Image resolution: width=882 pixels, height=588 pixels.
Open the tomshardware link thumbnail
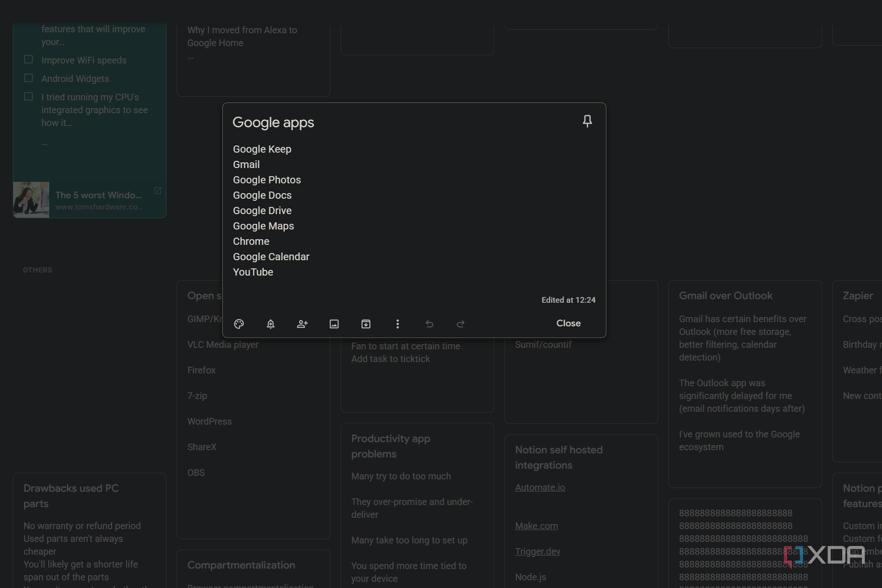tap(31, 200)
